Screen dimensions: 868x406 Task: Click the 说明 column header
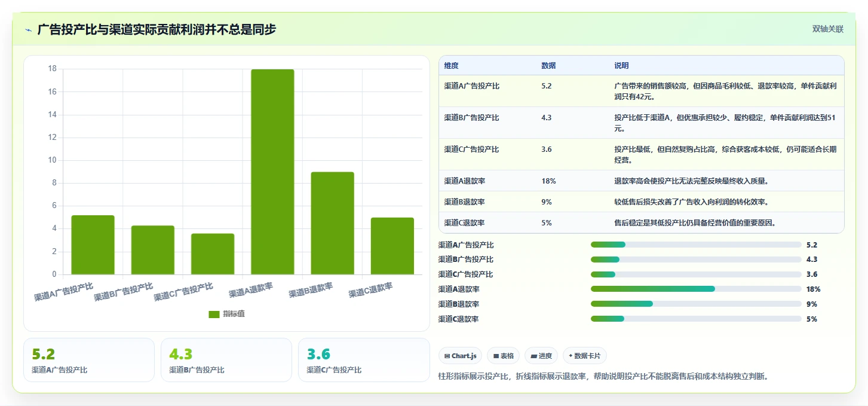[621, 66]
